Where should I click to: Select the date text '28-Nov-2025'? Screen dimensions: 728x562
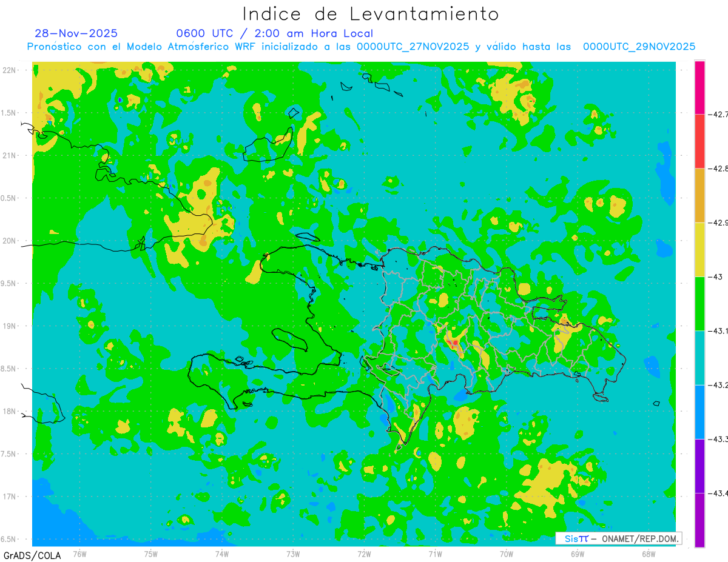click(x=76, y=33)
